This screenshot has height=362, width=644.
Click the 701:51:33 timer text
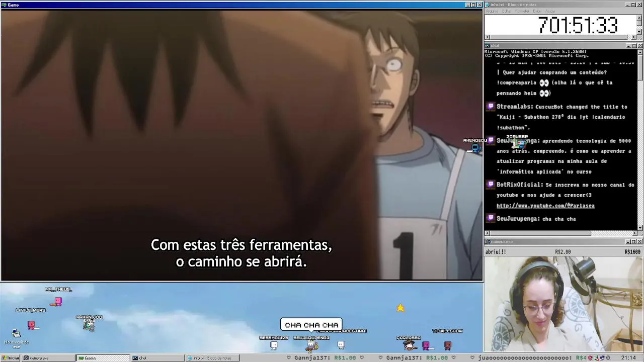pos(578,25)
